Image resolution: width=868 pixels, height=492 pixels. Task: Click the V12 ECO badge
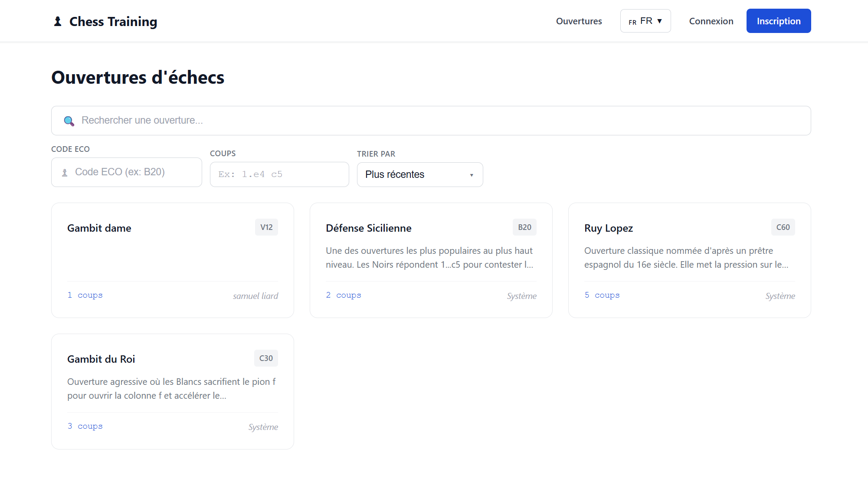[266, 227]
